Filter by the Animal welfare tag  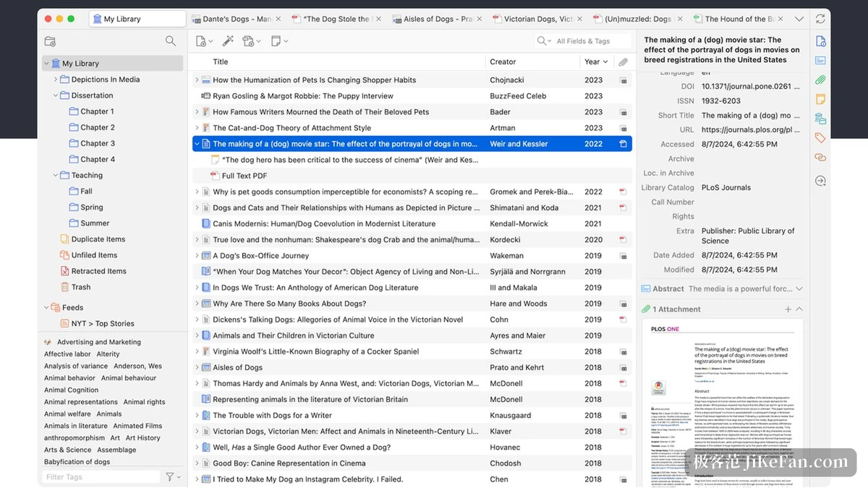[x=67, y=414]
